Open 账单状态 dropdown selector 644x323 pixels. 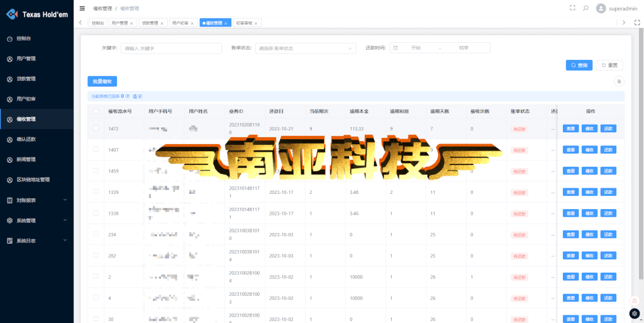click(x=306, y=48)
